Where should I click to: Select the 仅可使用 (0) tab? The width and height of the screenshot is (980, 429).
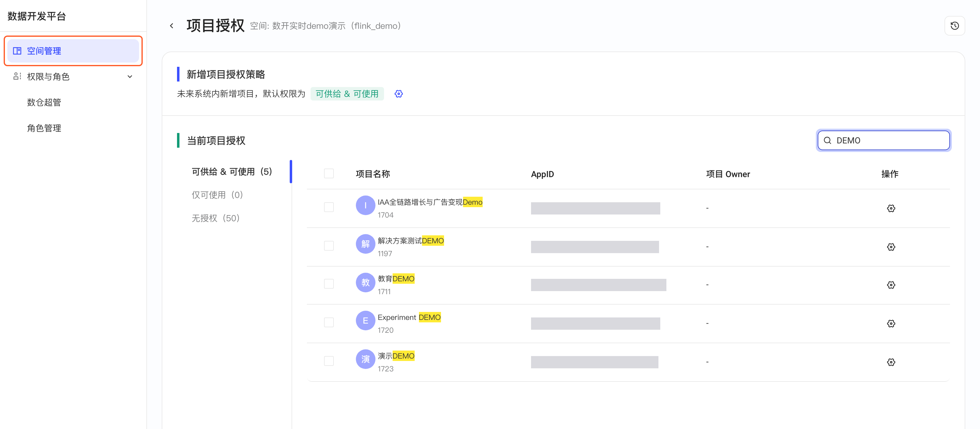coord(218,195)
